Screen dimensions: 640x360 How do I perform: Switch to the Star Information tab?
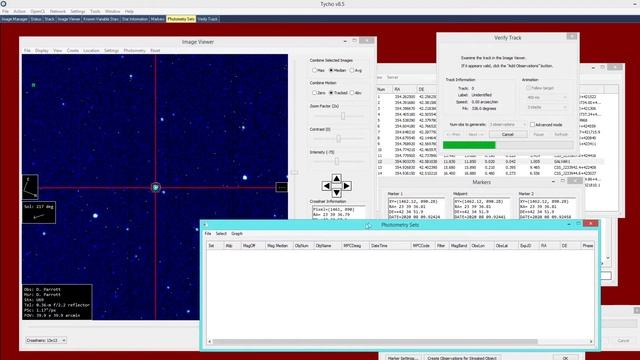tap(135, 19)
